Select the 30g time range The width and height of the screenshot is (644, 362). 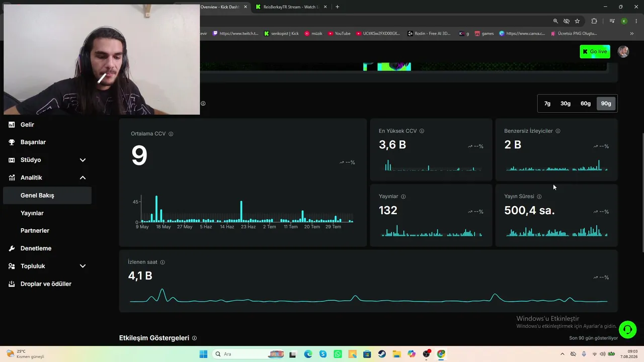tap(566, 104)
